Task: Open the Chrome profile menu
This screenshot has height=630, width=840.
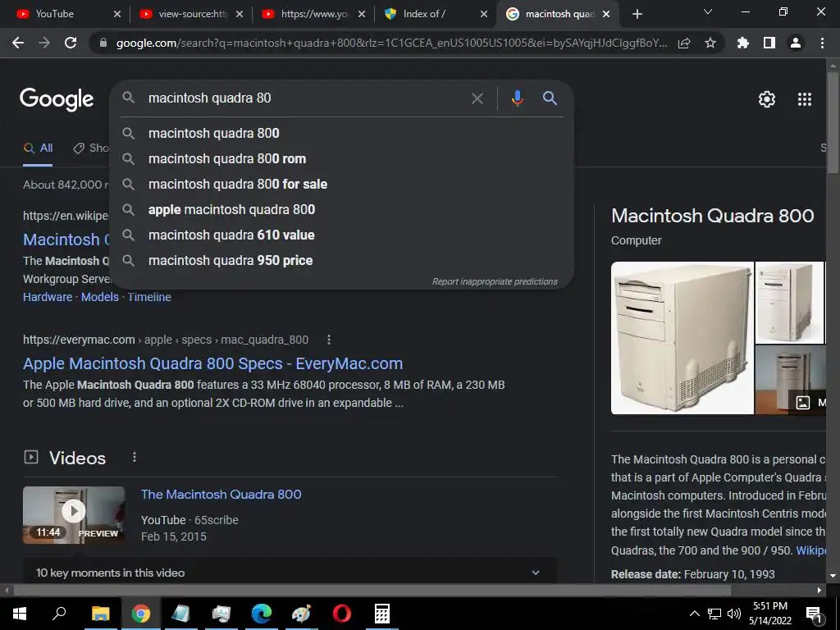Action: (x=796, y=43)
